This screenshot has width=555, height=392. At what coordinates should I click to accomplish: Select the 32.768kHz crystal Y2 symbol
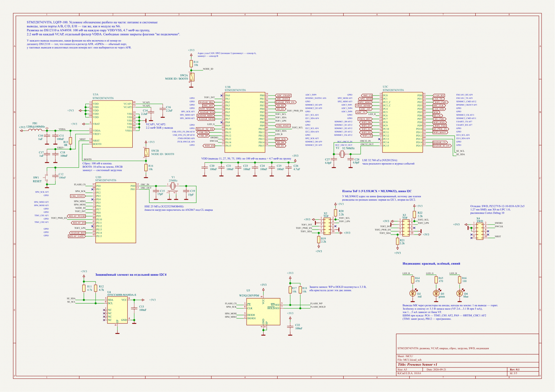coord(342,154)
